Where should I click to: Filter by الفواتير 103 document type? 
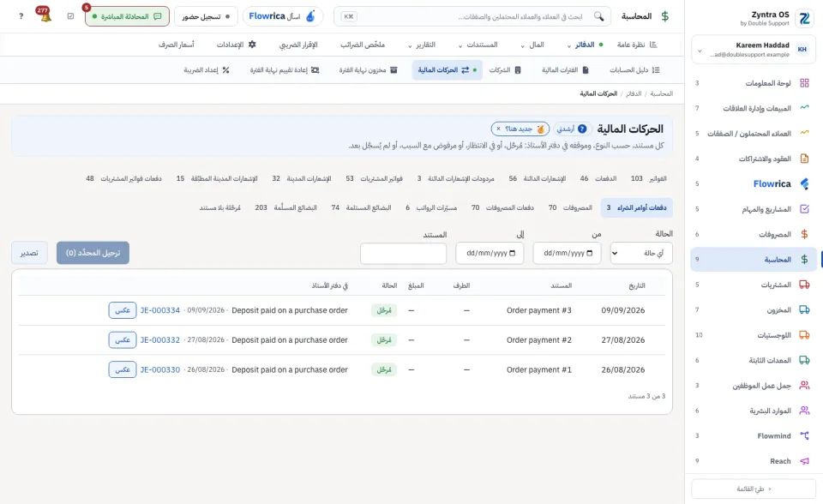click(649, 178)
